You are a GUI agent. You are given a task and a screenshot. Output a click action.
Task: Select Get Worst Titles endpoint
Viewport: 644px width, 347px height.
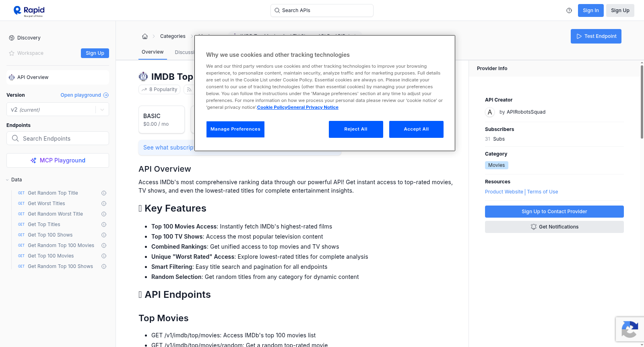[x=46, y=204]
